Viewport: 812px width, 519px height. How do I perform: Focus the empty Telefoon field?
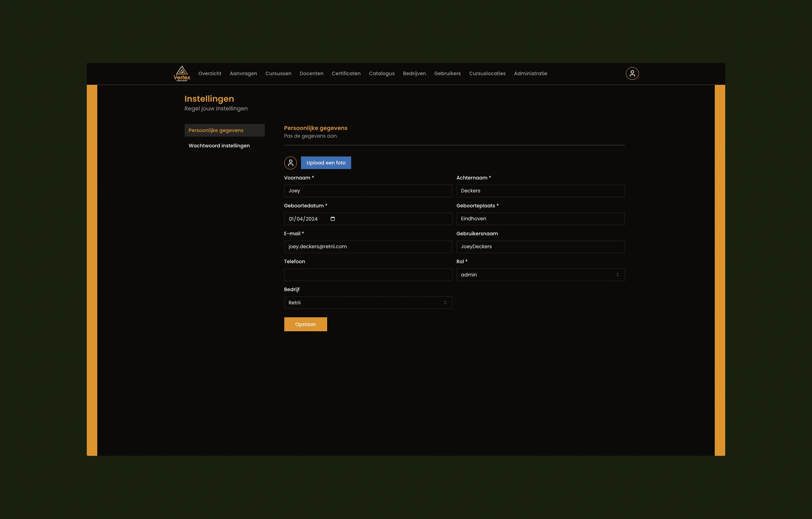(x=368, y=274)
